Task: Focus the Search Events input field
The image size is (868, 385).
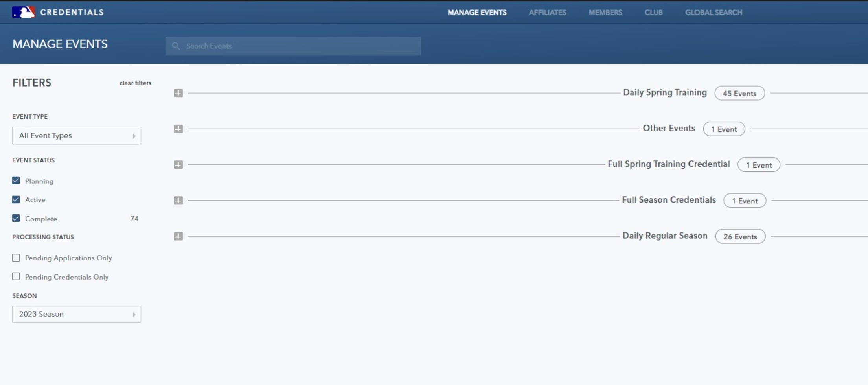Action: (299, 46)
